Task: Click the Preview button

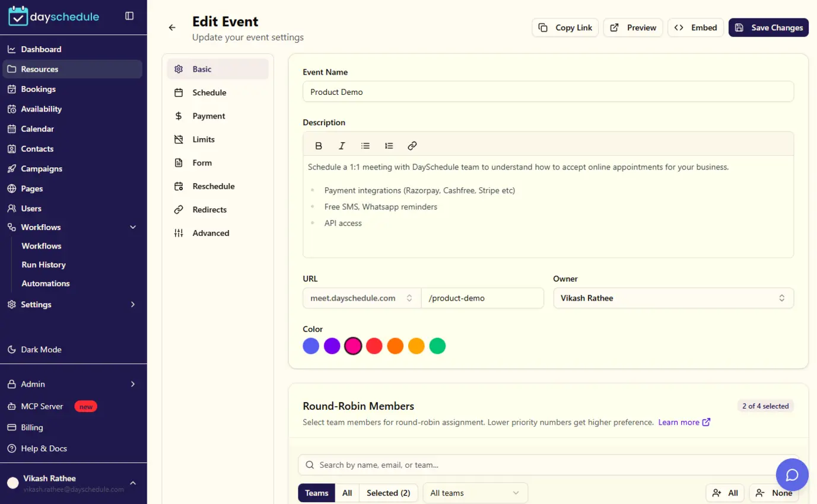Action: 633,27
